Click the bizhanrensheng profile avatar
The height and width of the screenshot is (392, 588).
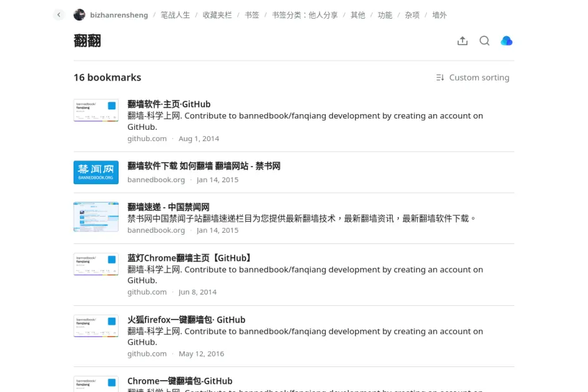click(79, 15)
